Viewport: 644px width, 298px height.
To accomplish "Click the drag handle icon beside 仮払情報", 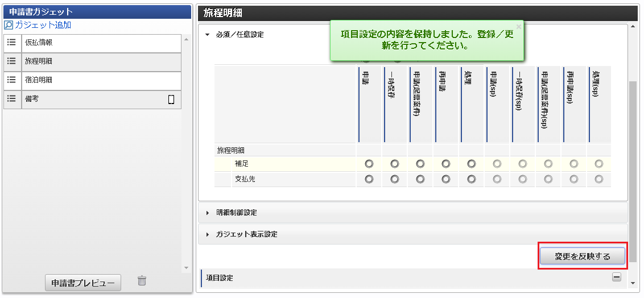I will (11, 43).
